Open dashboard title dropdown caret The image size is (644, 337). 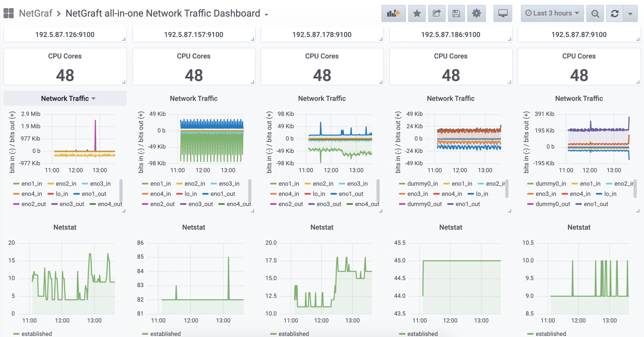(266, 15)
